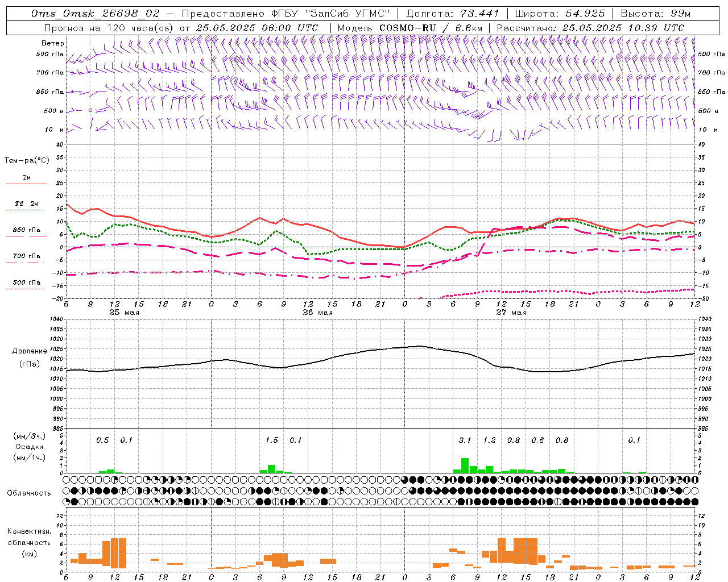Click the model name "COSMO-RU / 6.6км"
Viewport: 728px width, 582px height.
tap(431, 28)
